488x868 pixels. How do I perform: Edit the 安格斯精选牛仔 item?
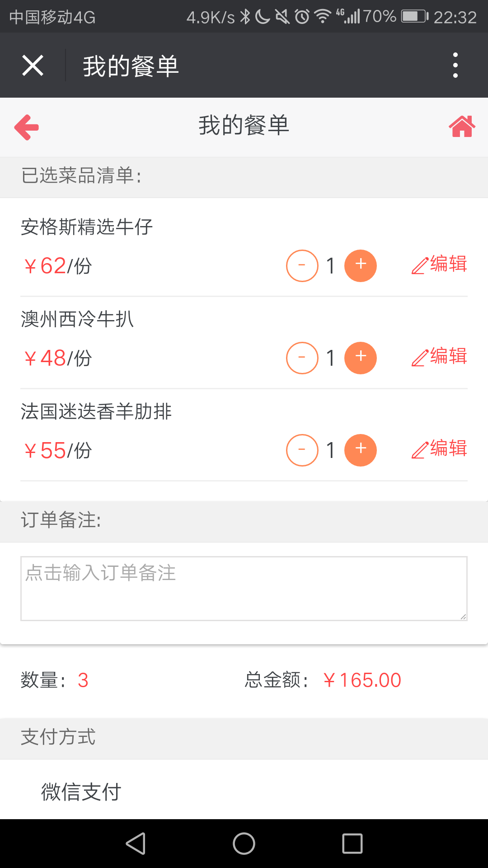tap(439, 264)
